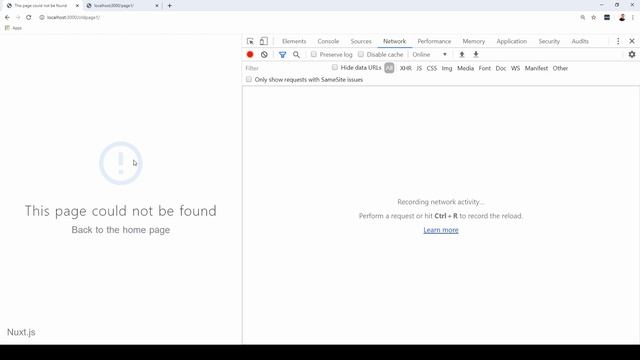Import a HAR file via the upload arrow
The image size is (640, 360).
[462, 54]
